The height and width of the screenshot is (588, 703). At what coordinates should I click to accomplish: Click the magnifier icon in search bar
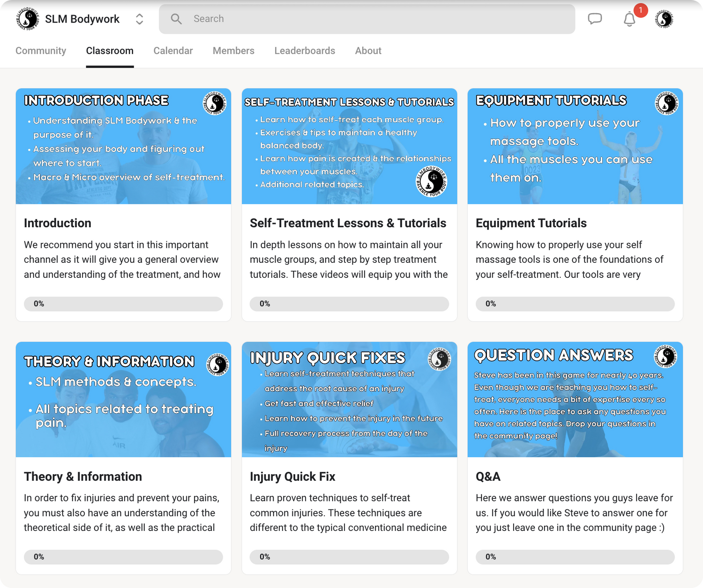point(176,19)
